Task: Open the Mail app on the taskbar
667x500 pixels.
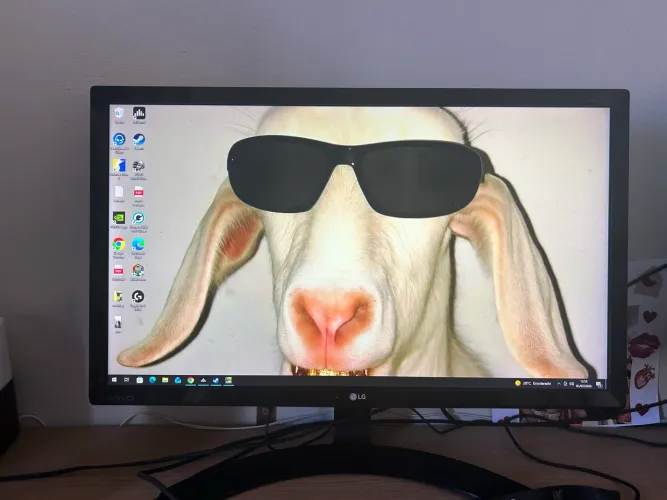Action: tap(178, 380)
